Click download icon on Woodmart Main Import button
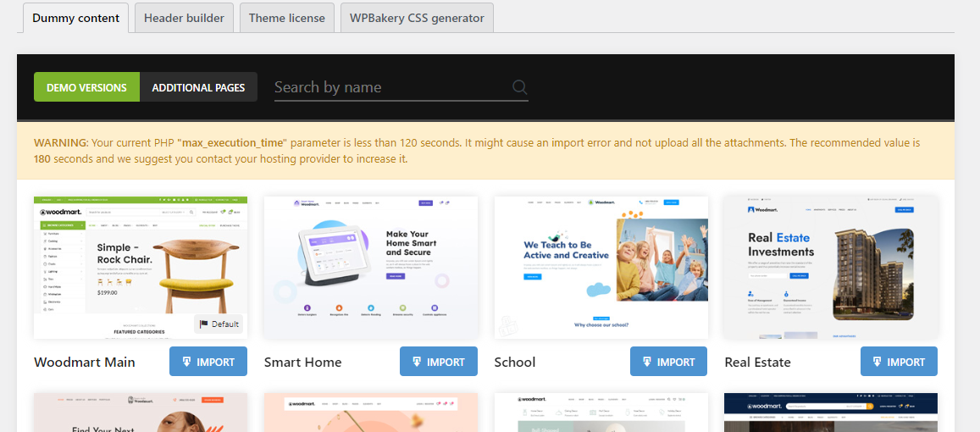This screenshot has width=980, height=432. point(187,362)
